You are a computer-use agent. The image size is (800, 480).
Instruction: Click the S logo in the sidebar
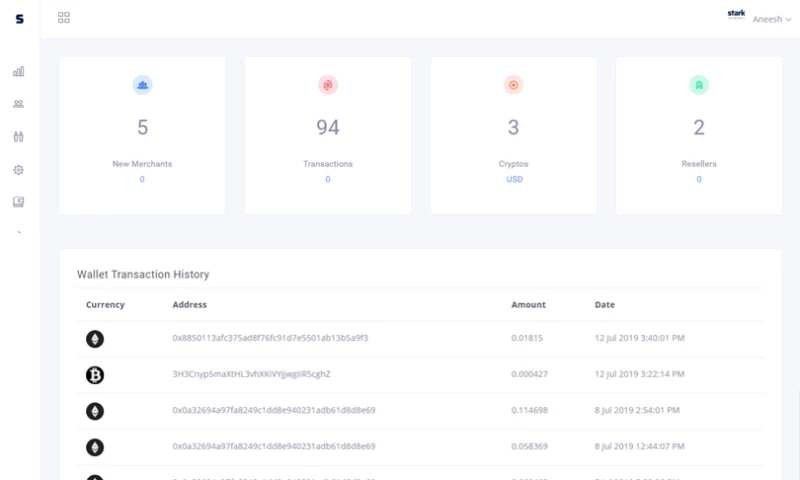click(19, 19)
